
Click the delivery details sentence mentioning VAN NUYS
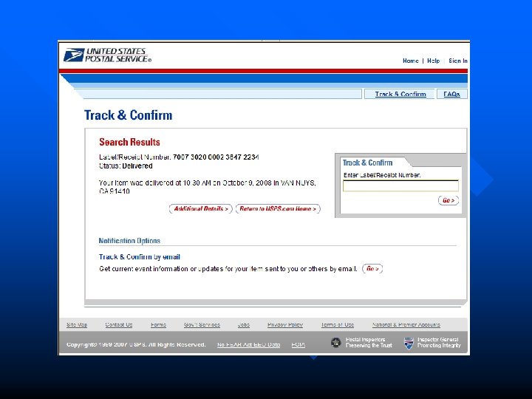(x=208, y=187)
